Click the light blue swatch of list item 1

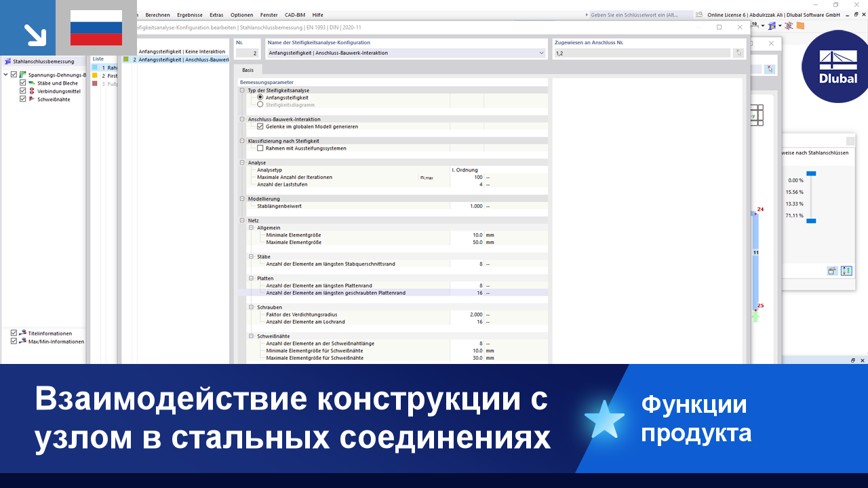[x=96, y=68]
